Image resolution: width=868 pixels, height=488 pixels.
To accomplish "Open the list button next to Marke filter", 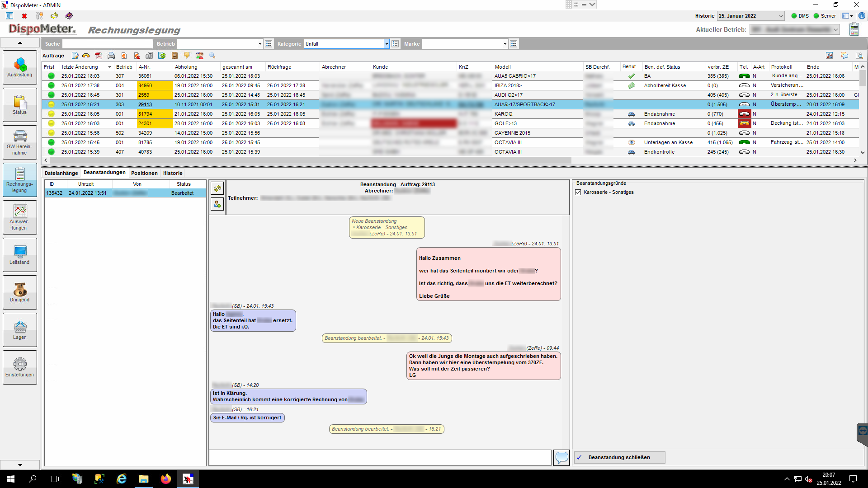I will [x=514, y=44].
